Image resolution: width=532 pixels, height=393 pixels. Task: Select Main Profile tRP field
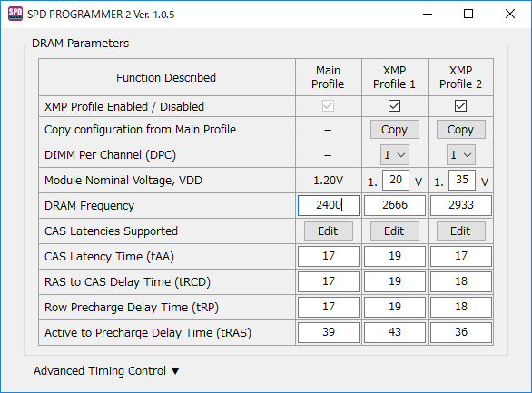click(329, 307)
